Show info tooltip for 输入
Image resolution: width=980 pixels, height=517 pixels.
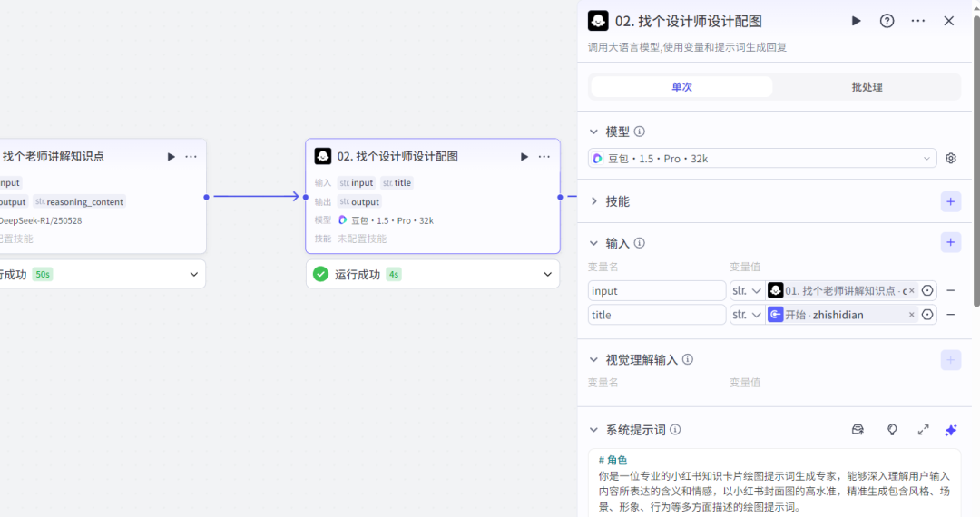(x=640, y=243)
